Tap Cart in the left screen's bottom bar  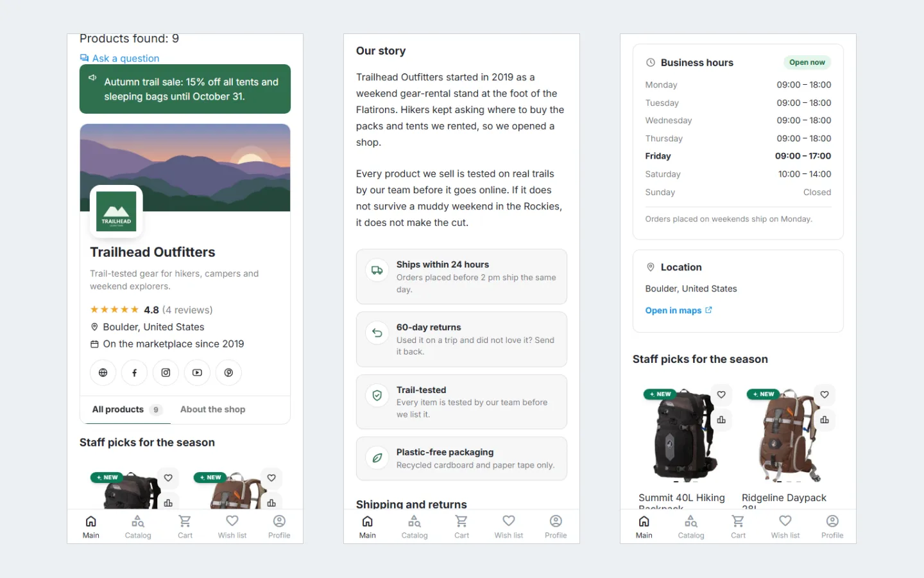pyautogui.click(x=185, y=527)
